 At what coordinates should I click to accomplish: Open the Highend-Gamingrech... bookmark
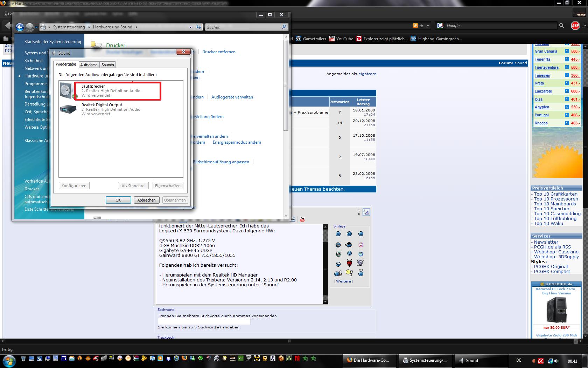[436, 39]
